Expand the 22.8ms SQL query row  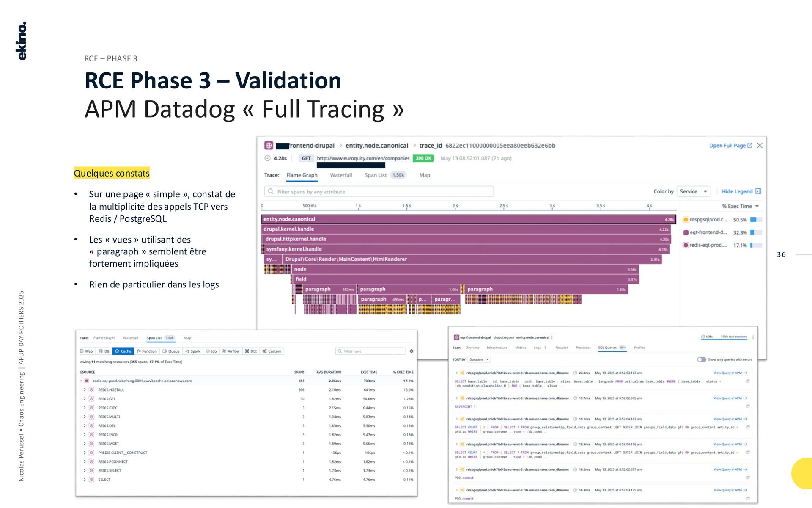pyautogui.click(x=457, y=373)
